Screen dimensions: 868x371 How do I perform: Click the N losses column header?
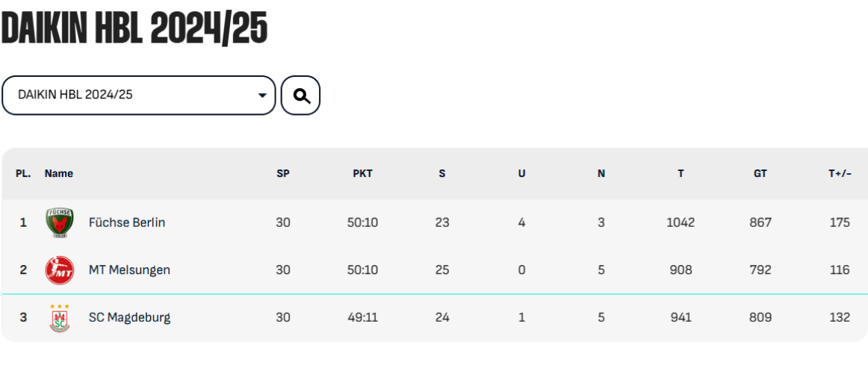601,174
